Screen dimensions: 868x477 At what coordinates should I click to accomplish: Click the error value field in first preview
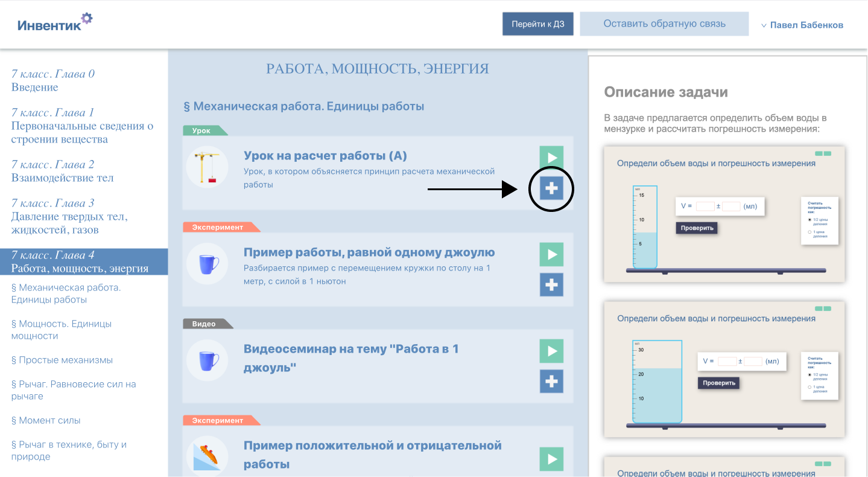click(731, 206)
